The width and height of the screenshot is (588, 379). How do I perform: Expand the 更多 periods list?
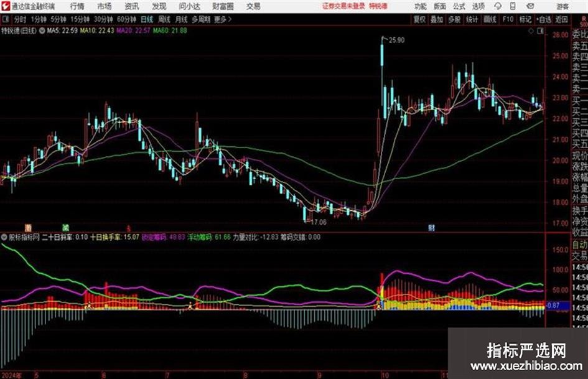point(223,19)
